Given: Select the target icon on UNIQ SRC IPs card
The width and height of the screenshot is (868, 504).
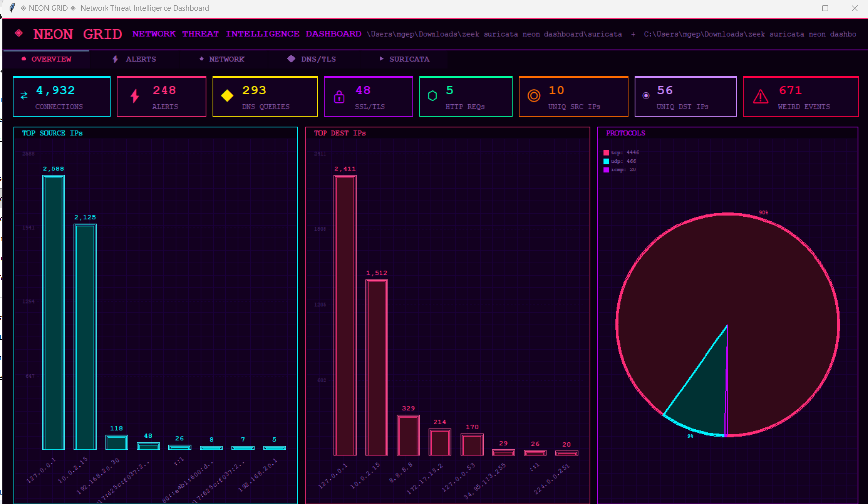Looking at the screenshot, I should (x=534, y=96).
